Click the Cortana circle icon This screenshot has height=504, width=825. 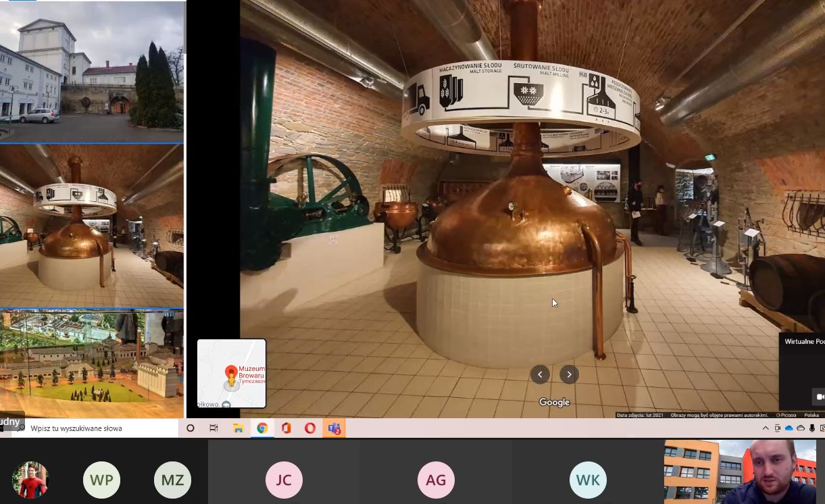click(190, 428)
